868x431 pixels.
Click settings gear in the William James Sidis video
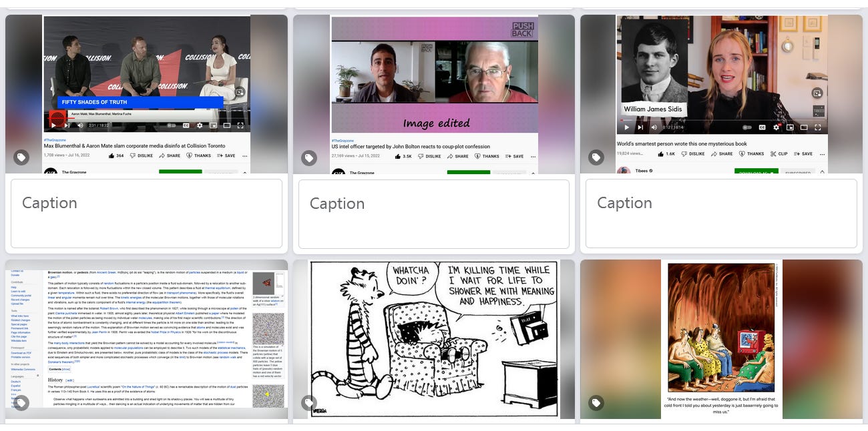(x=776, y=127)
